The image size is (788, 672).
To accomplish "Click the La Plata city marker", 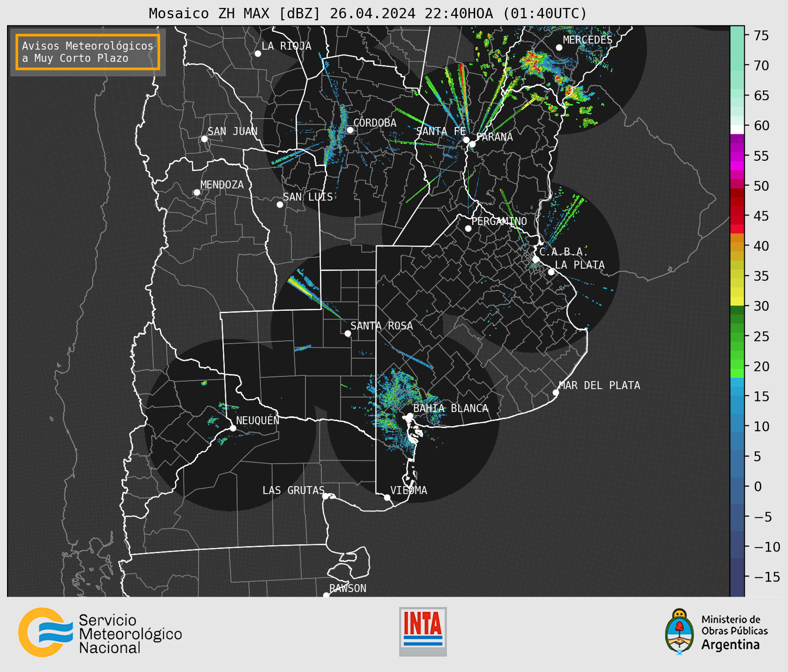I will click(551, 272).
